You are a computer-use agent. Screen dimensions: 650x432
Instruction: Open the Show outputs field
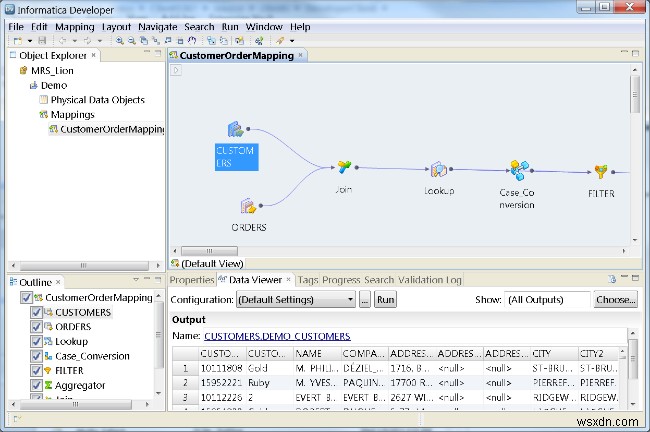tap(547, 299)
